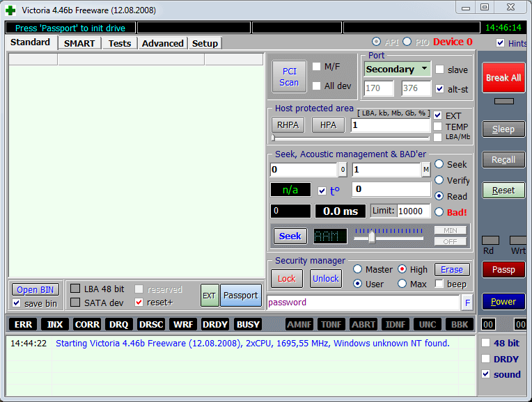Click the AAM acoustic level slider handle
Image resolution: width=532 pixels, height=402 pixels.
[372, 236]
